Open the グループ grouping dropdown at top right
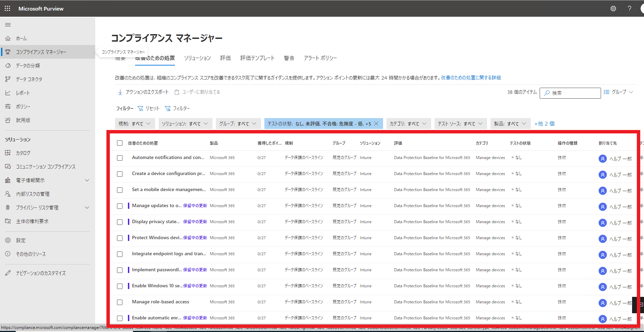644x332 pixels. 619,92
